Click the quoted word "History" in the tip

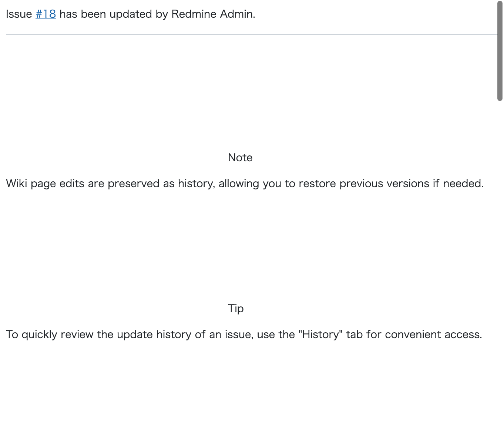[320, 334]
